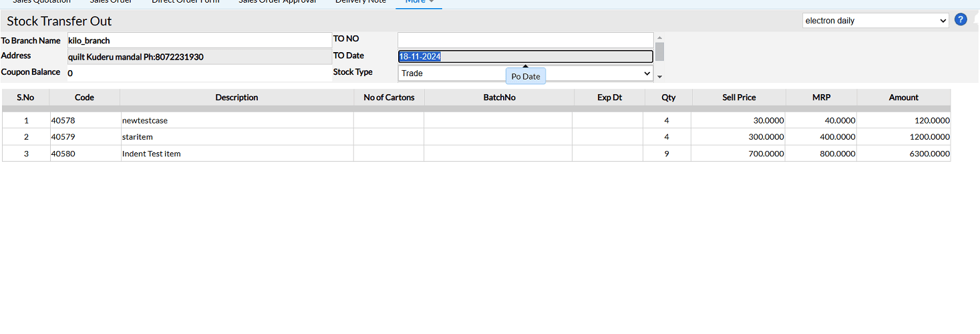Click the Qty column header
This screenshot has height=334, width=980.
coord(668,98)
